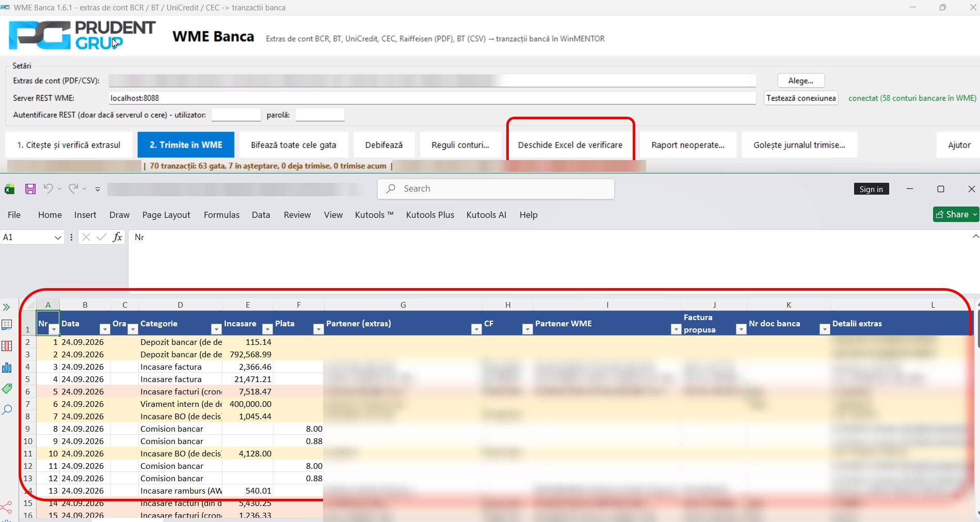
Task: Click the REST utilizator input field
Action: pos(236,115)
